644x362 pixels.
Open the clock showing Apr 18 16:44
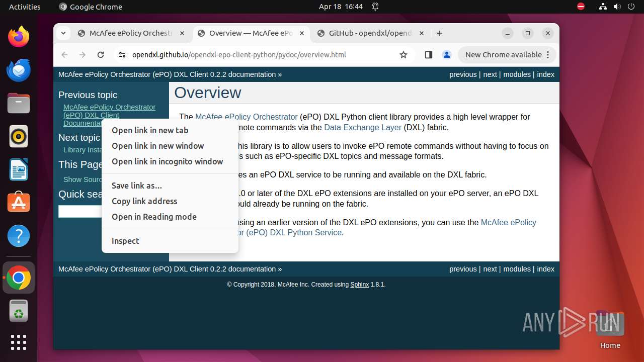tap(341, 7)
